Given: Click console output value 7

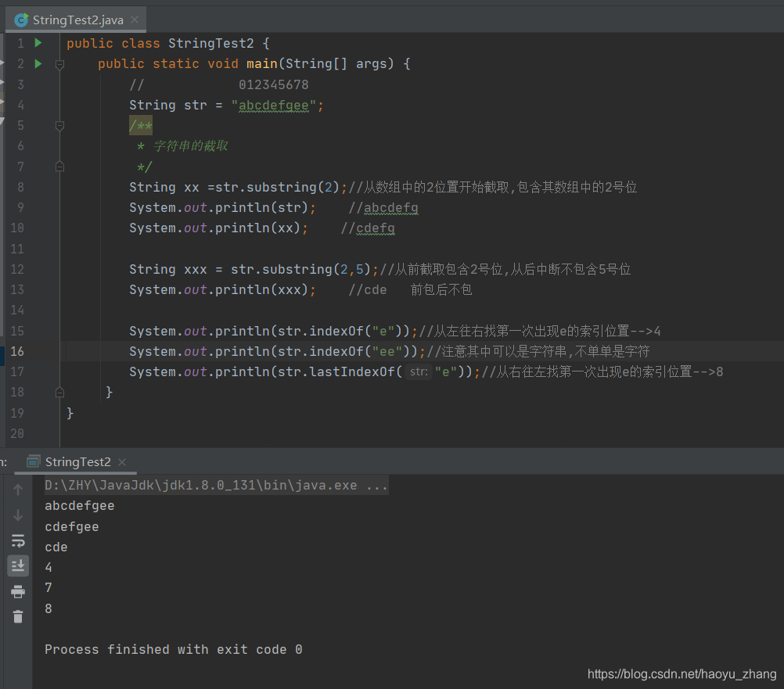Looking at the screenshot, I should pyautogui.click(x=49, y=588).
